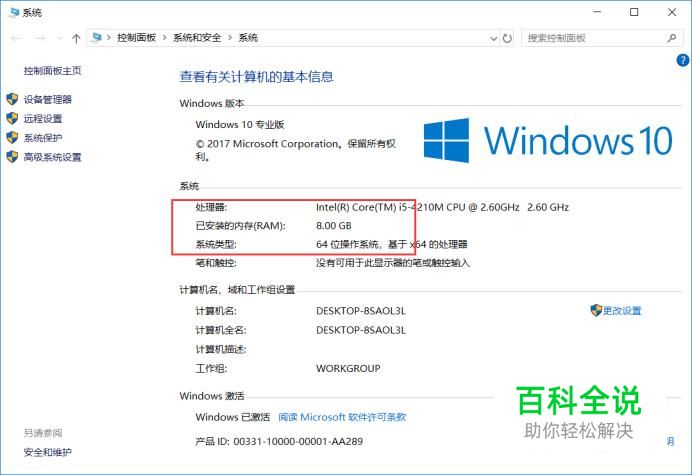Open the address bar history dropdown
Viewport: 692px width, 475px height.
click(493, 38)
